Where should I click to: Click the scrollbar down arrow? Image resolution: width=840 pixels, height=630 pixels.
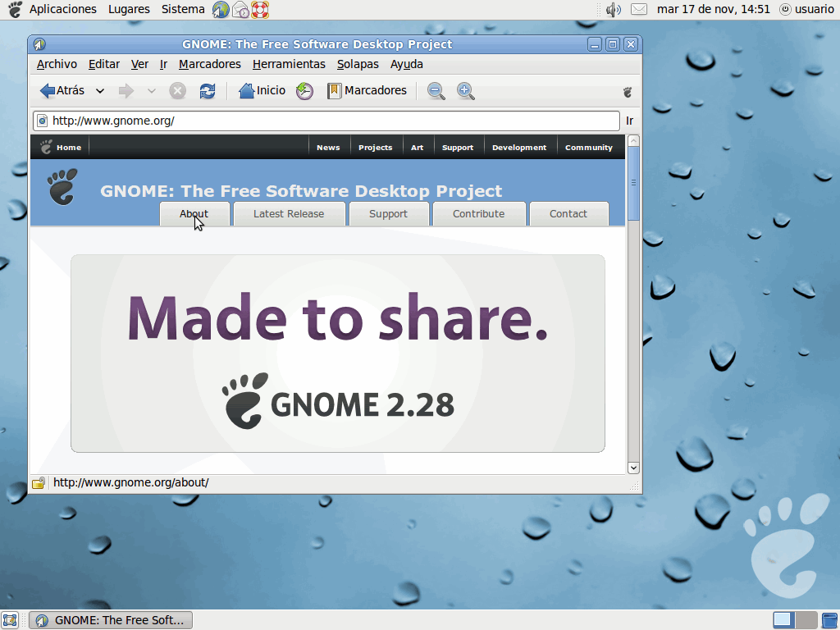(x=633, y=468)
